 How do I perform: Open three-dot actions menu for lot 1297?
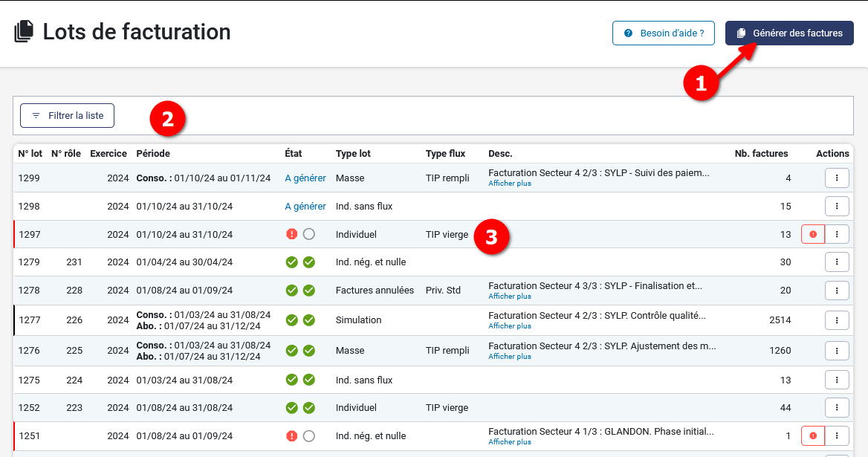(x=837, y=234)
